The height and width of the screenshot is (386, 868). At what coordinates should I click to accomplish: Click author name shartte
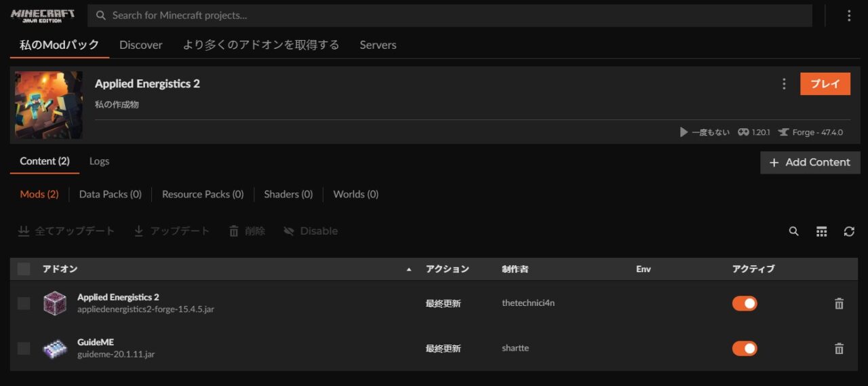pos(515,348)
